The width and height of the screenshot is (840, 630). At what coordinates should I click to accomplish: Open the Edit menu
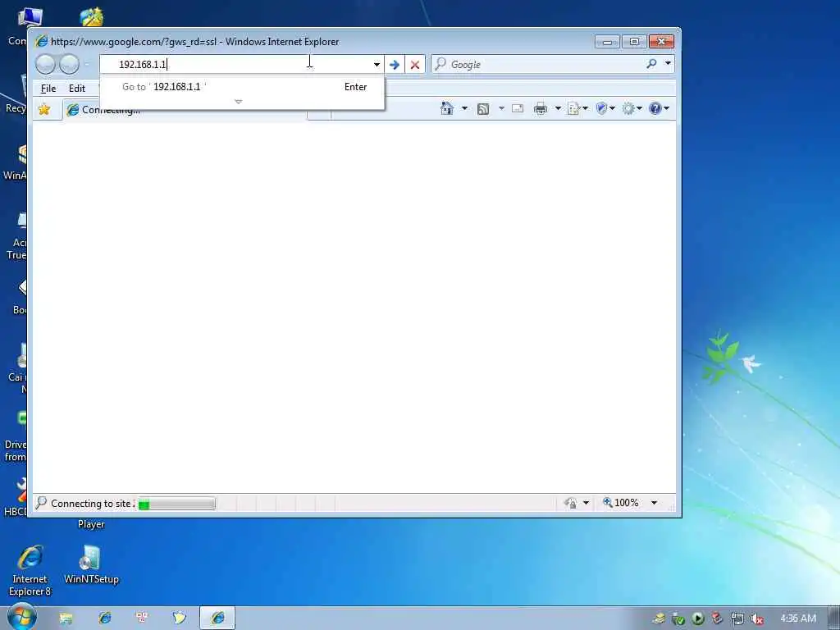[76, 89]
